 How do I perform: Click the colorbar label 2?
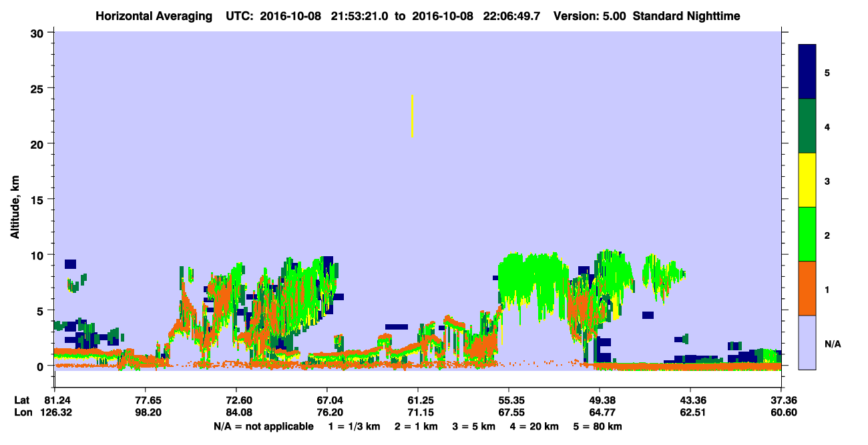[827, 236]
